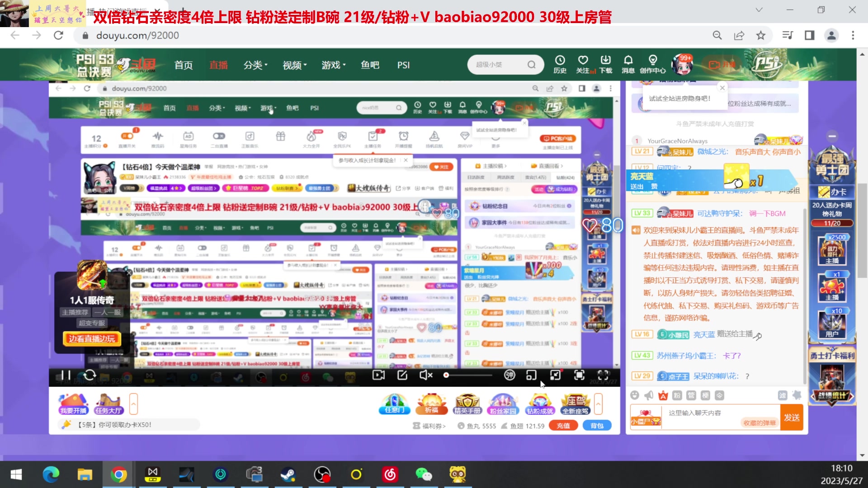This screenshot has height=488, width=868.
Task: Enter fullscreen with the corner-brackets icon
Action: [603, 375]
